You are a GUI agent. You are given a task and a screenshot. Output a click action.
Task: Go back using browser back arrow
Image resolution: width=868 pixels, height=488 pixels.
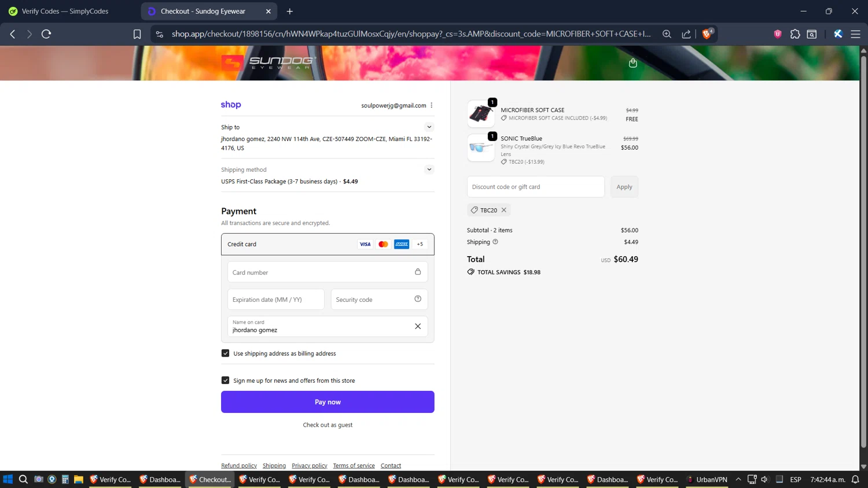pos(12,34)
